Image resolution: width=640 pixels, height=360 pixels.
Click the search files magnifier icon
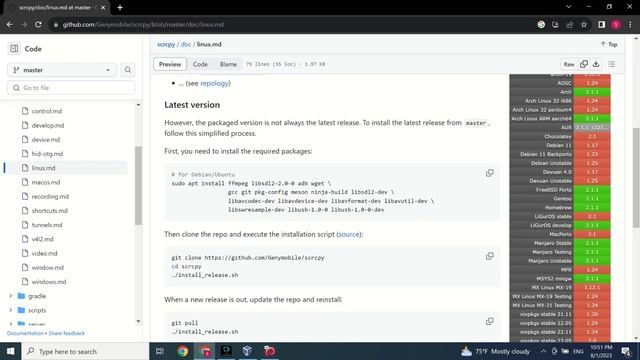tap(128, 70)
